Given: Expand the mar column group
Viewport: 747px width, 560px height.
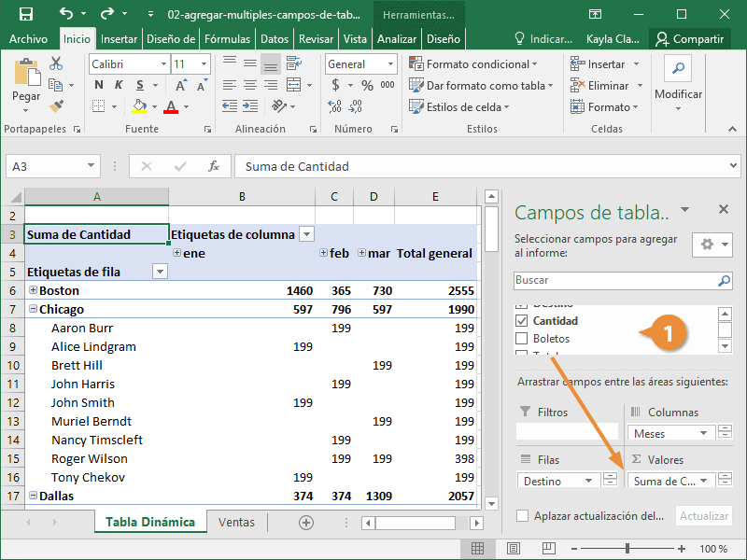Looking at the screenshot, I should click(x=361, y=252).
